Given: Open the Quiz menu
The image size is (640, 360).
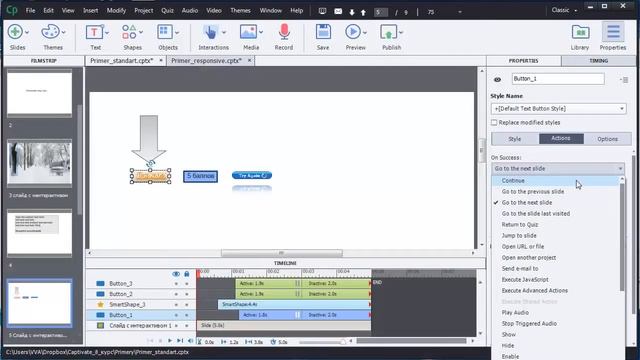Looking at the screenshot, I should [x=167, y=11].
